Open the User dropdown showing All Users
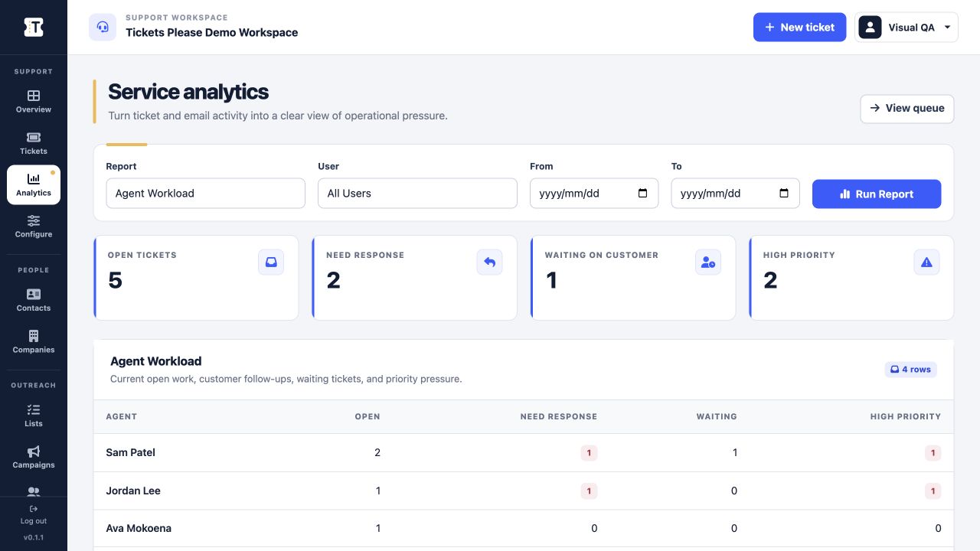The width and height of the screenshot is (980, 551). coord(417,194)
